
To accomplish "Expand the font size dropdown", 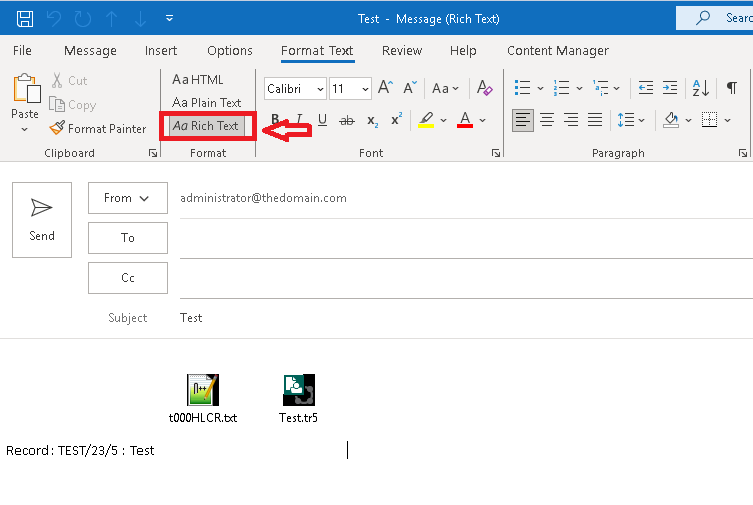I will click(x=364, y=89).
